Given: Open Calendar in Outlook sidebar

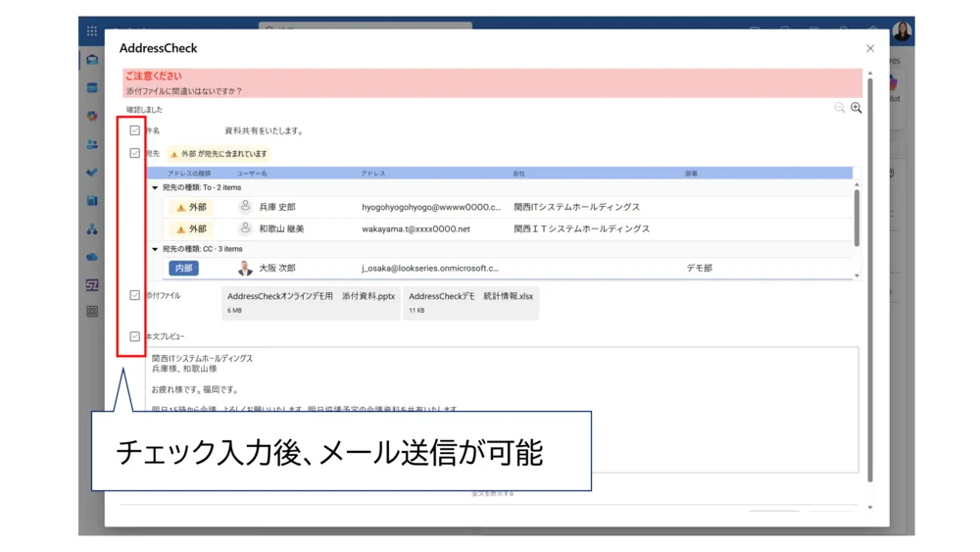Looking at the screenshot, I should tap(92, 88).
